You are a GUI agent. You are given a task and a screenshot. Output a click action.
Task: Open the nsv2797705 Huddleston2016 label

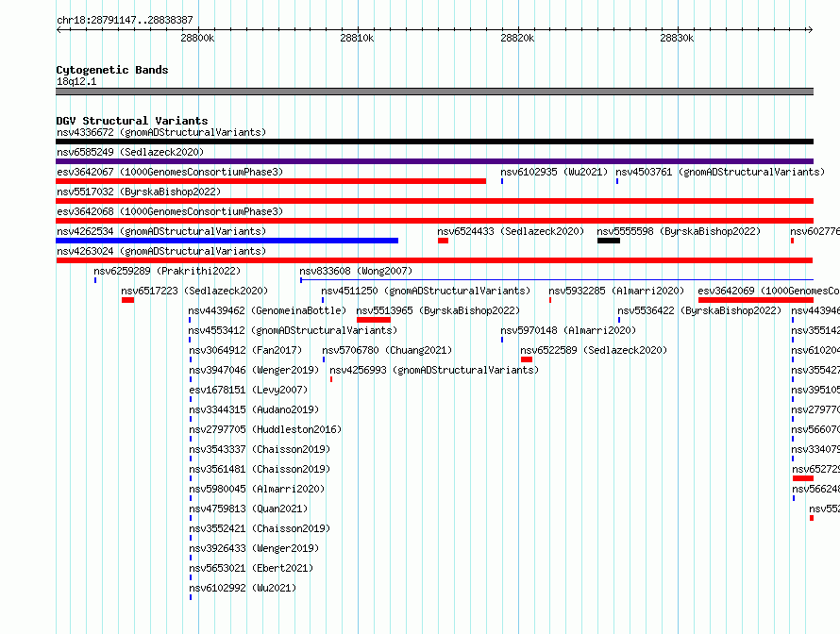[x=265, y=429]
